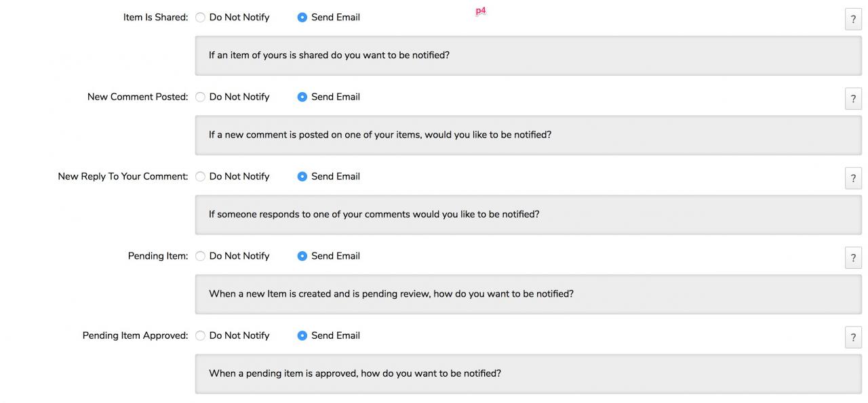Click the Pending Item help question mark
Screen dimensions: 868x403
pyautogui.click(x=853, y=258)
